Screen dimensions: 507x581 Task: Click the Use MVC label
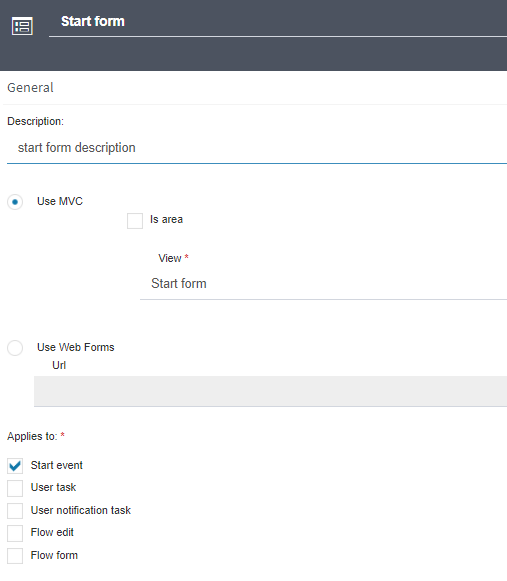tap(60, 201)
